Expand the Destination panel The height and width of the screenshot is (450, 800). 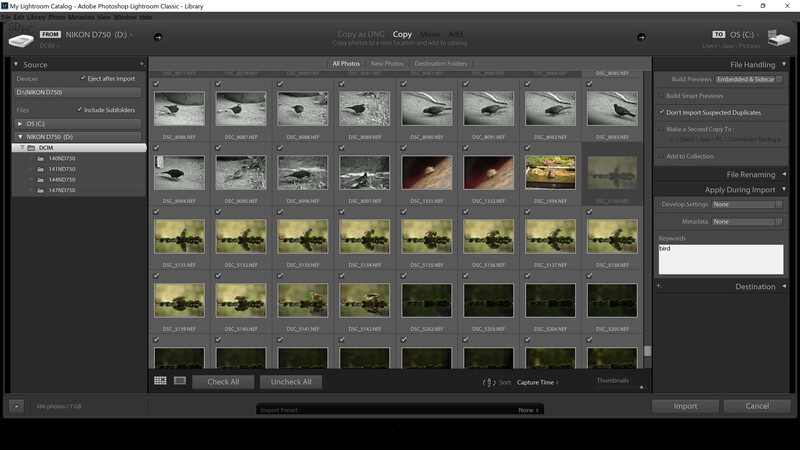click(784, 286)
